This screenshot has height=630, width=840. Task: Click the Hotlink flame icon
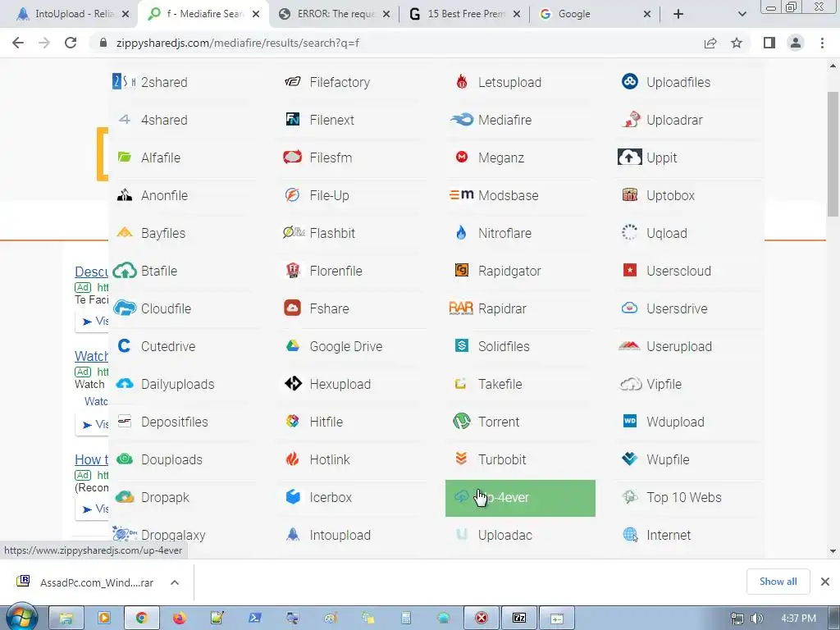click(x=293, y=459)
